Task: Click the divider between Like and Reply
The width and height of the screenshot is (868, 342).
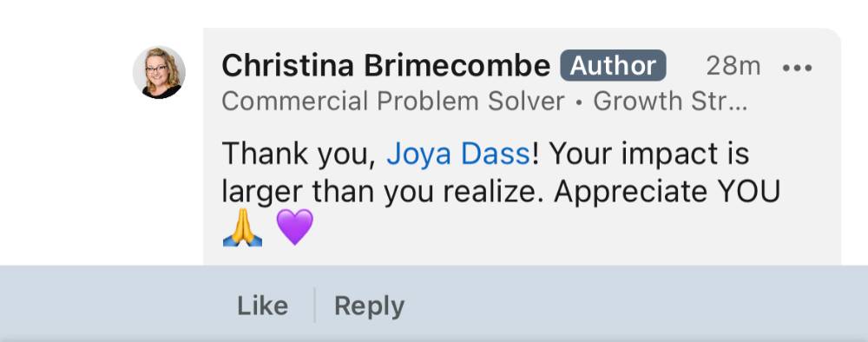Action: 314,305
